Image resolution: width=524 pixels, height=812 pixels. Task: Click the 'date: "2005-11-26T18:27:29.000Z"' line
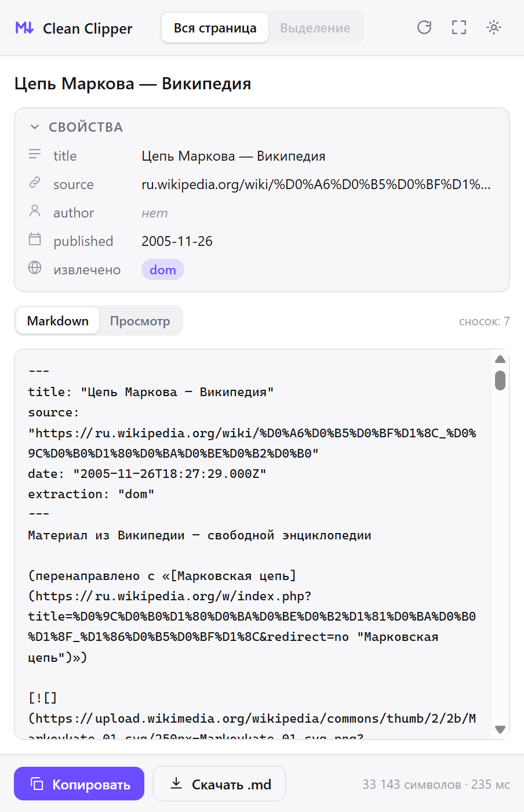147,474
